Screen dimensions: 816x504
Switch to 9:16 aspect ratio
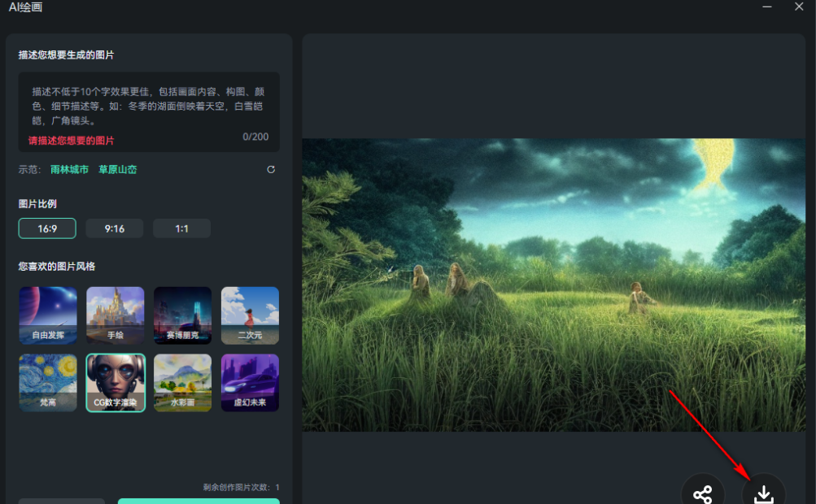click(x=114, y=228)
